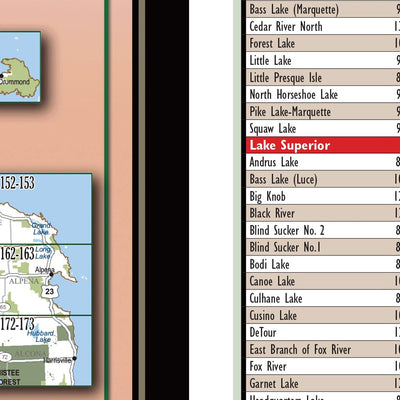The image size is (400, 400).
Task: Open map pages 162-163 tile
Action: (46, 280)
